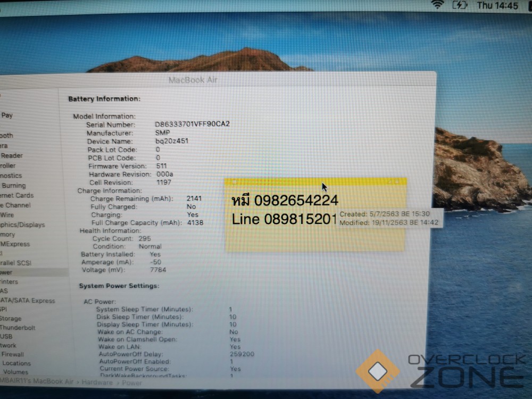Click the serial number D86333701VFF90CA2
The width and height of the screenshot is (532, 399).
192,124
